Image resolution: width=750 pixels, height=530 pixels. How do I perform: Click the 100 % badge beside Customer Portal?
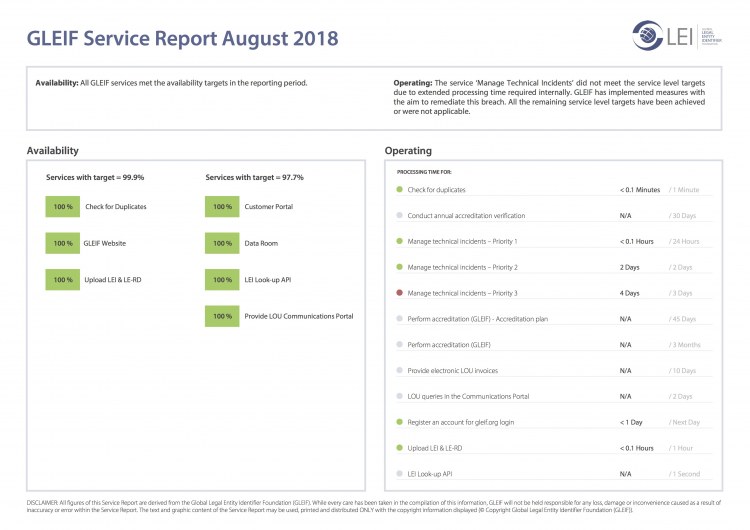click(x=223, y=206)
